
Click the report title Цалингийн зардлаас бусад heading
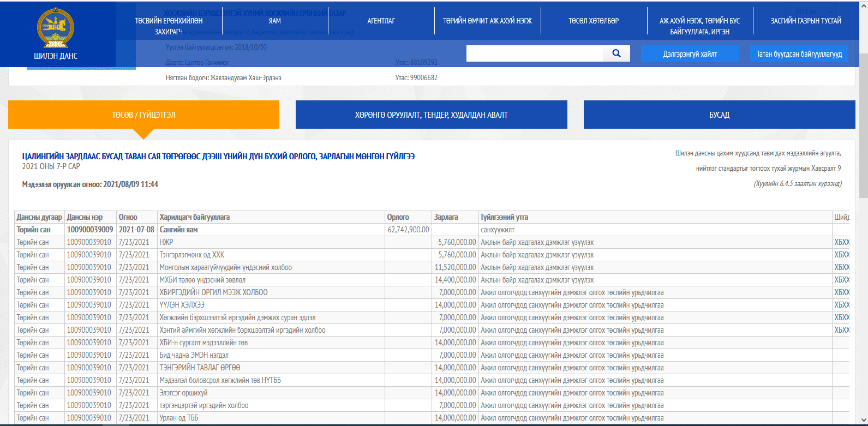point(218,157)
